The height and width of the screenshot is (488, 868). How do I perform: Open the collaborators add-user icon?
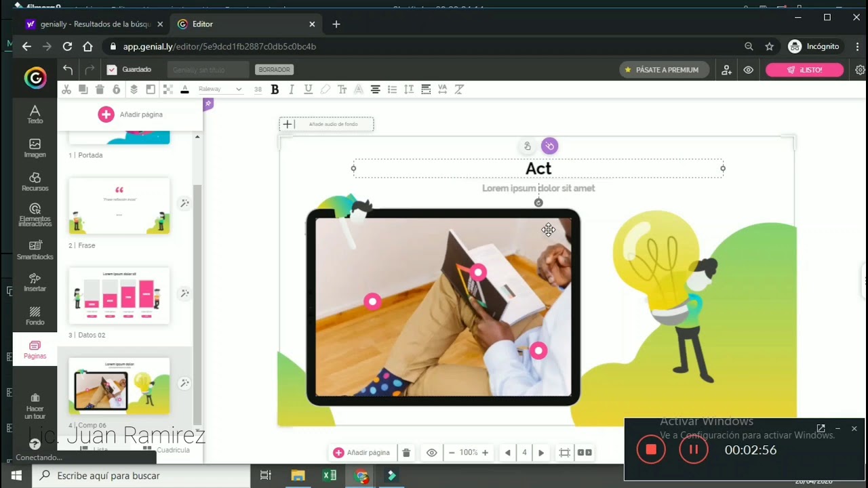tap(727, 70)
